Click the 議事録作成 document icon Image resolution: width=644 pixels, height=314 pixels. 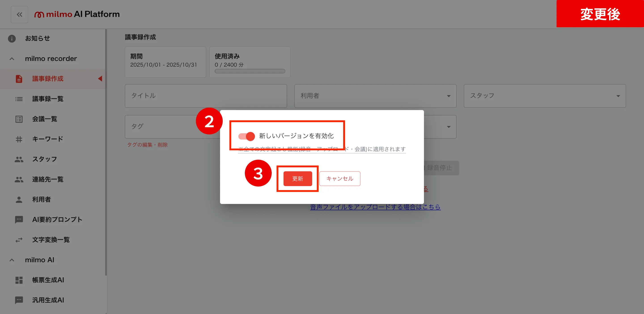click(19, 79)
